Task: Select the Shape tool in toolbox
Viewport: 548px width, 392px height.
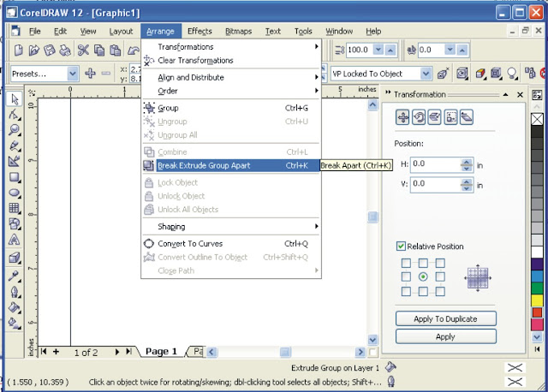Action: coord(15,114)
